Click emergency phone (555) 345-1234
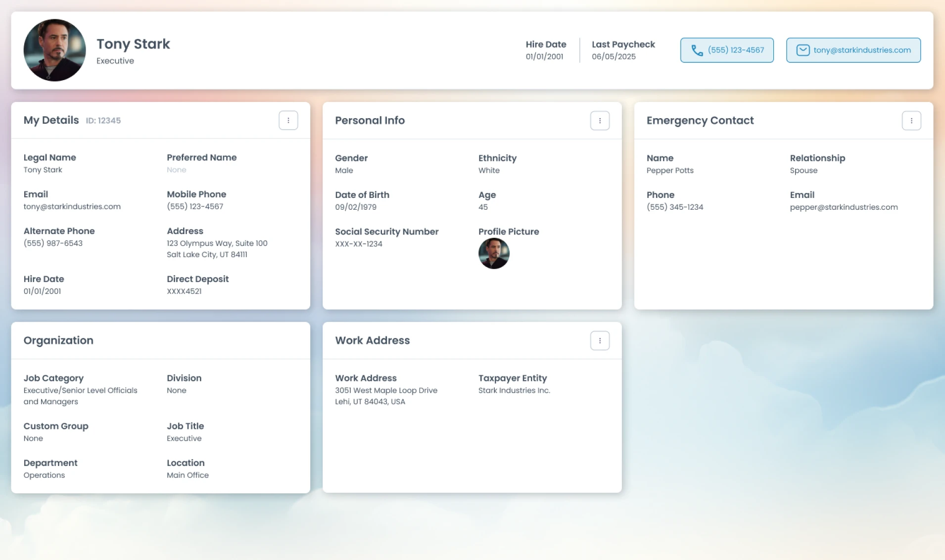945x560 pixels. click(675, 207)
